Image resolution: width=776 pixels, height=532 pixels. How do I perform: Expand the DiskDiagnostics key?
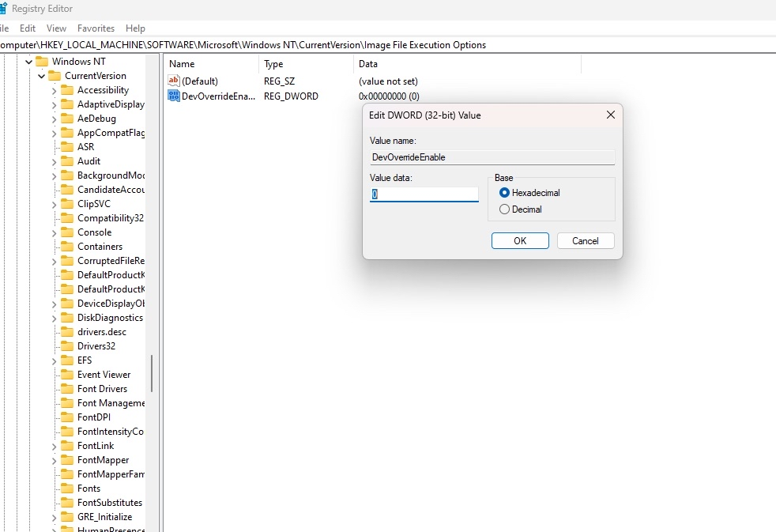(x=54, y=319)
